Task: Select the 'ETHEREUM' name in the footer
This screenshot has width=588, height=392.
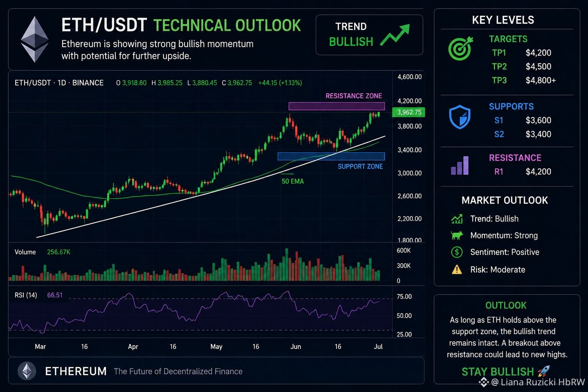Action: click(x=76, y=371)
